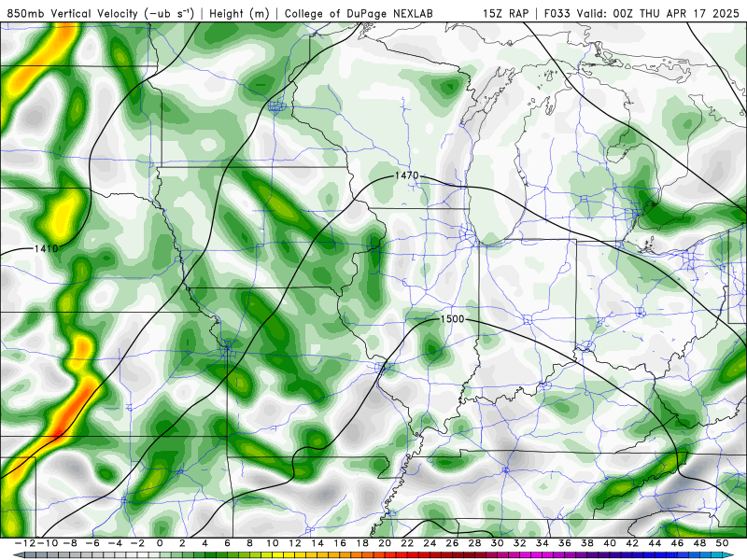Image resolution: width=747 pixels, height=560 pixels.
Task: Click the 1470 height contour label
Action: [x=406, y=175]
